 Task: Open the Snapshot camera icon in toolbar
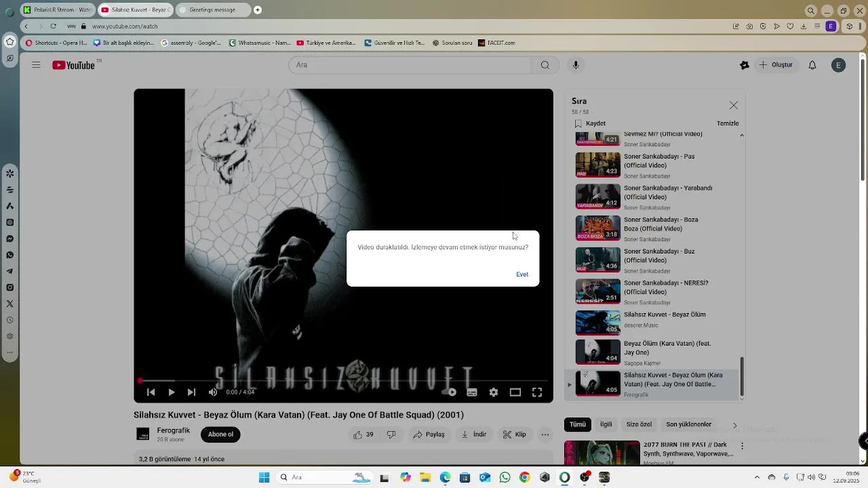(749, 26)
